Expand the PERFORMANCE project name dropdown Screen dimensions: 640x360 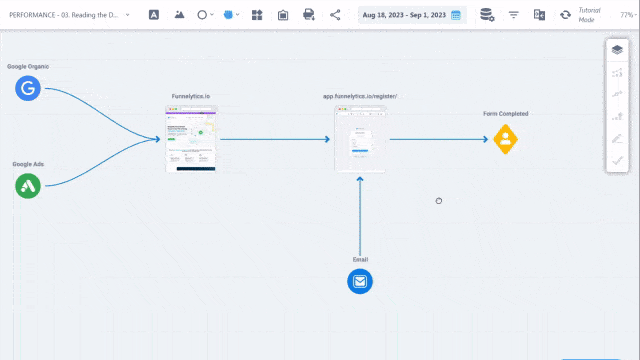pos(128,15)
